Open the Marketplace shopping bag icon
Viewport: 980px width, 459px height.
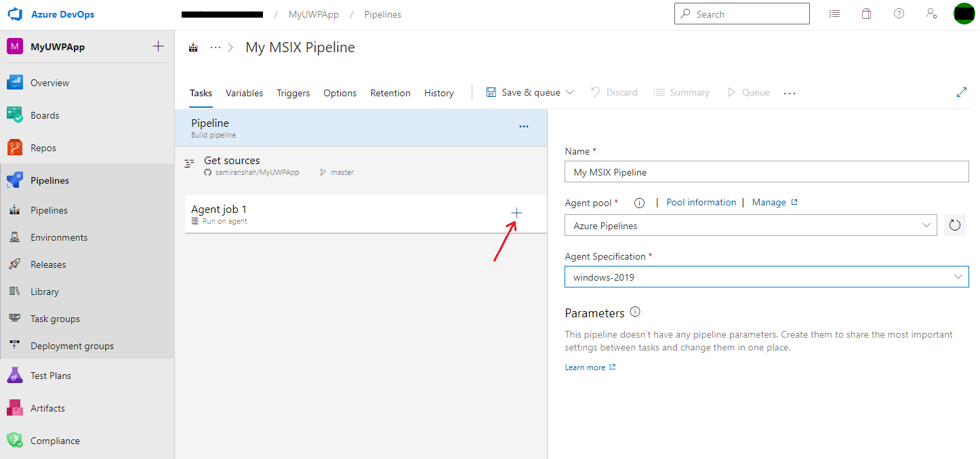(866, 14)
